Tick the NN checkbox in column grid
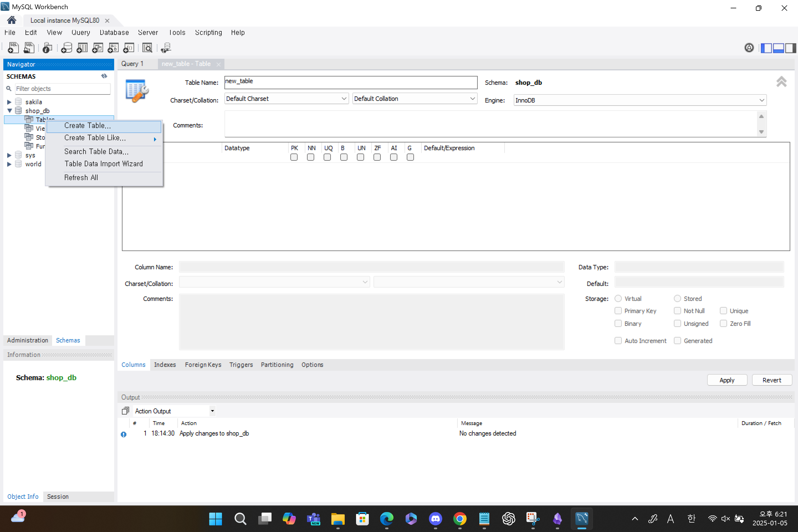The width and height of the screenshot is (798, 532). coord(310,157)
